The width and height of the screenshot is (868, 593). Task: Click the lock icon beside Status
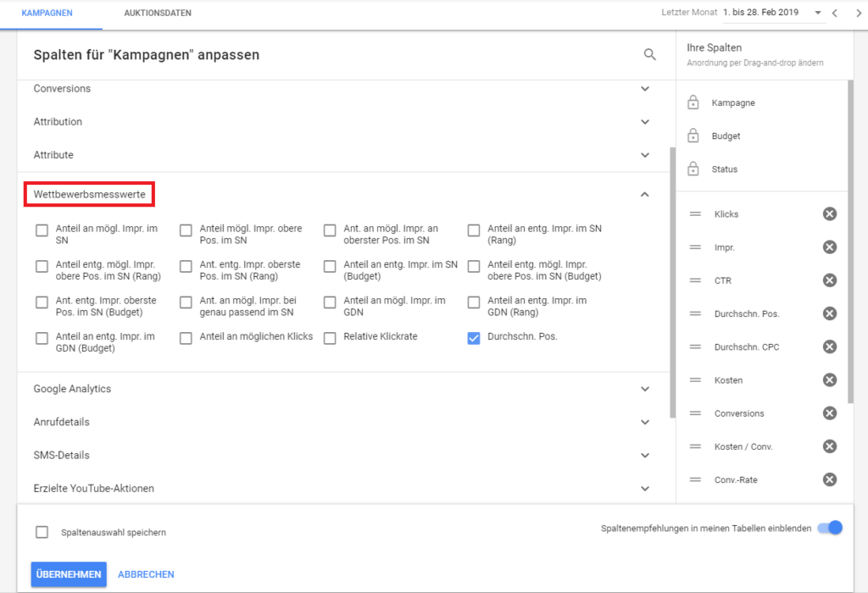pos(693,169)
